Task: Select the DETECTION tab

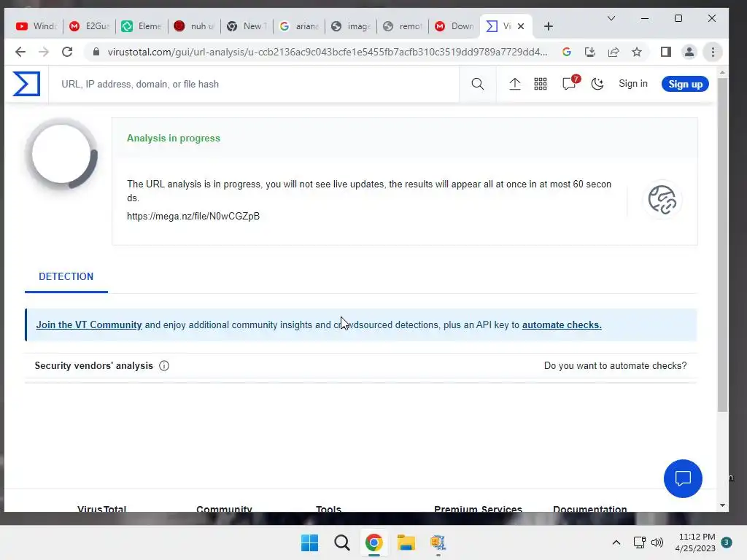Action: coord(66,276)
